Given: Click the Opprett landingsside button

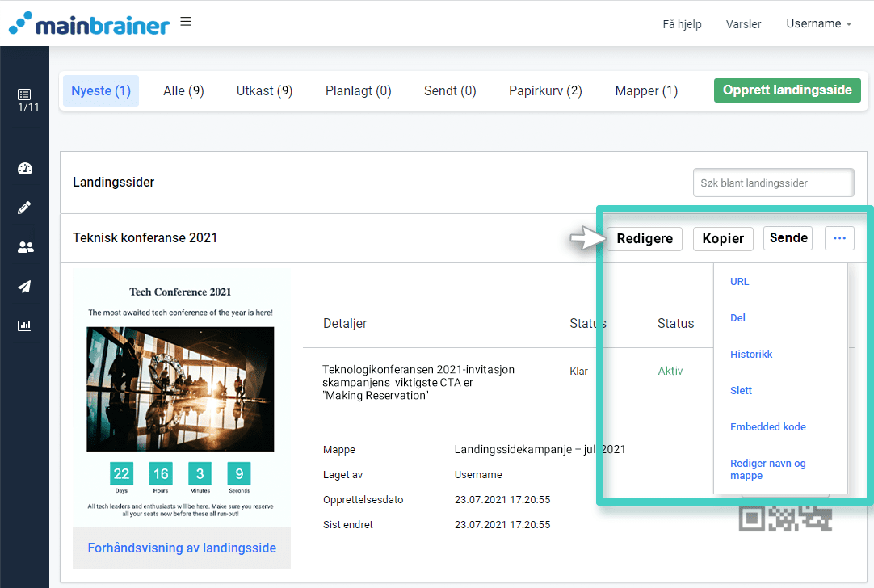Looking at the screenshot, I should 787,90.
